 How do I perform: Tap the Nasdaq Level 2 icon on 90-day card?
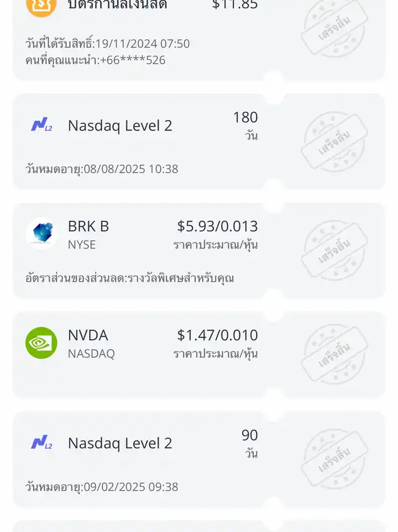(x=41, y=443)
